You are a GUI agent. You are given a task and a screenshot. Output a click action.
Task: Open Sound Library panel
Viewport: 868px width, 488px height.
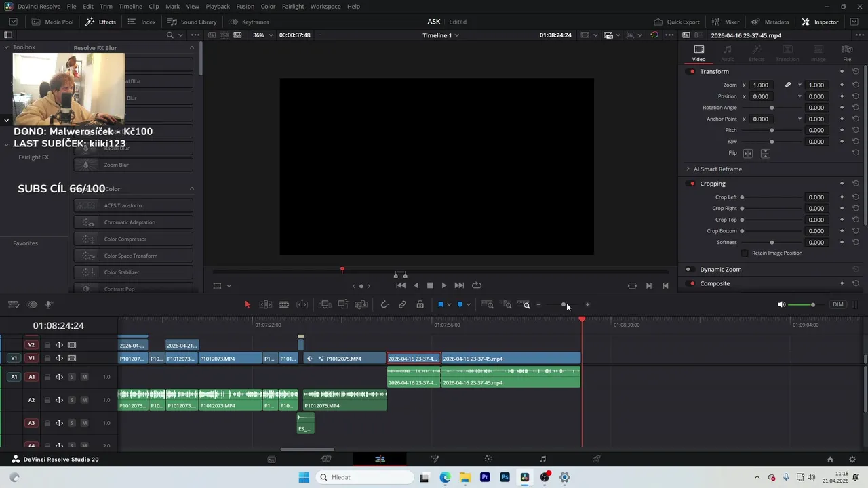coord(192,22)
